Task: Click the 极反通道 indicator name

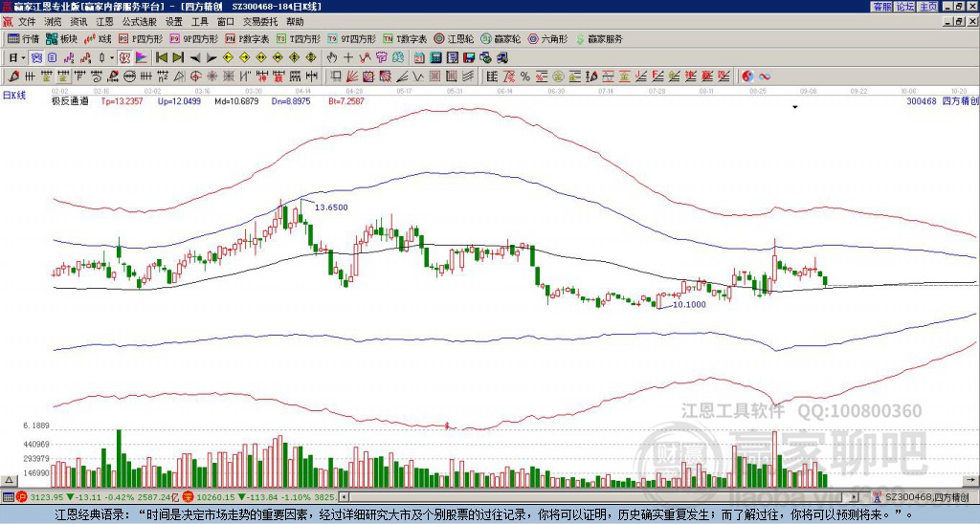Action: pos(70,100)
